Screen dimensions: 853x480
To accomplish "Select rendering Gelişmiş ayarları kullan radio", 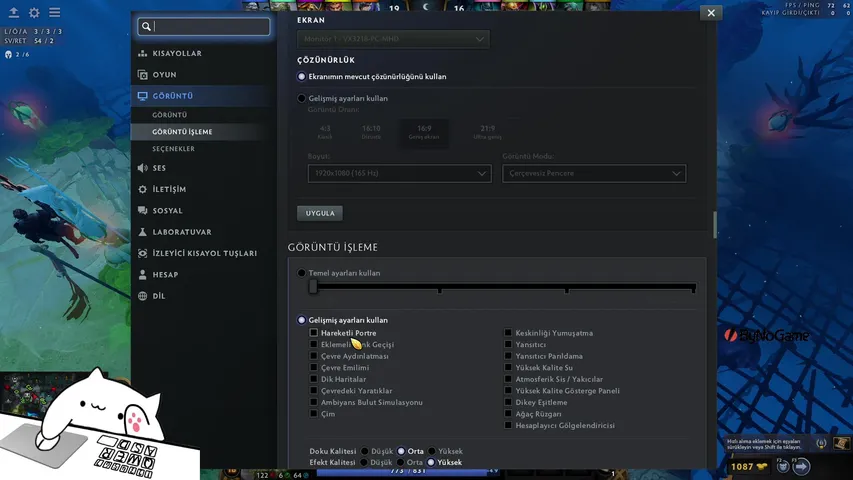I will coord(301,320).
